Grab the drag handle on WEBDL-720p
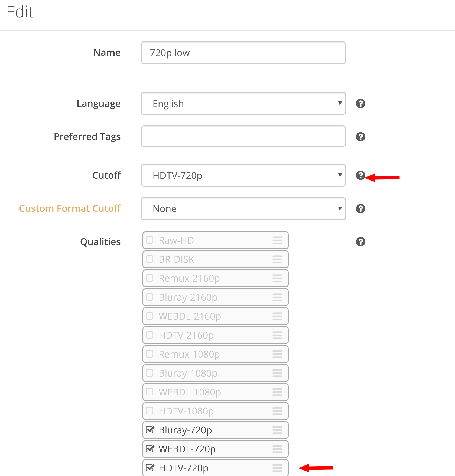The width and height of the screenshot is (455, 476). coord(277,449)
